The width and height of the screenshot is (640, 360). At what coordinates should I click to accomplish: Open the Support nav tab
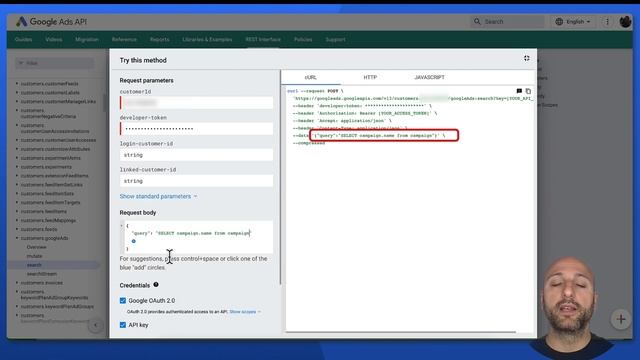tap(335, 40)
